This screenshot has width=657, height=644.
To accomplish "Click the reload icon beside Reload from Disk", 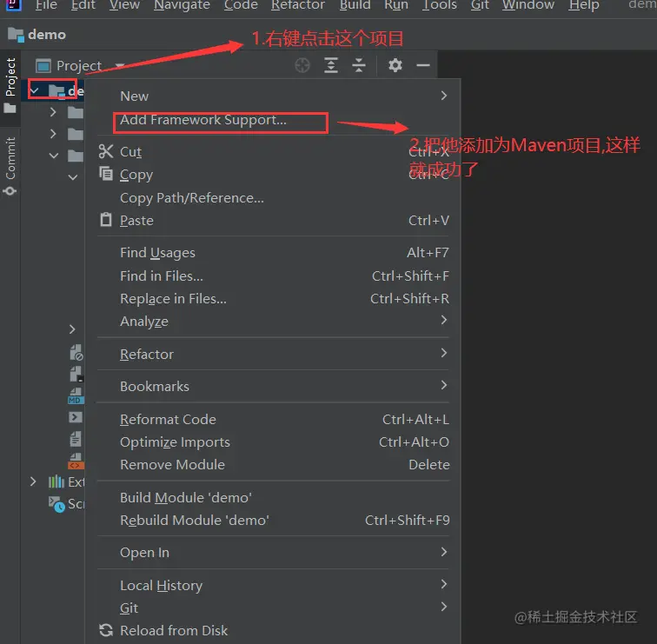I will coord(106,630).
